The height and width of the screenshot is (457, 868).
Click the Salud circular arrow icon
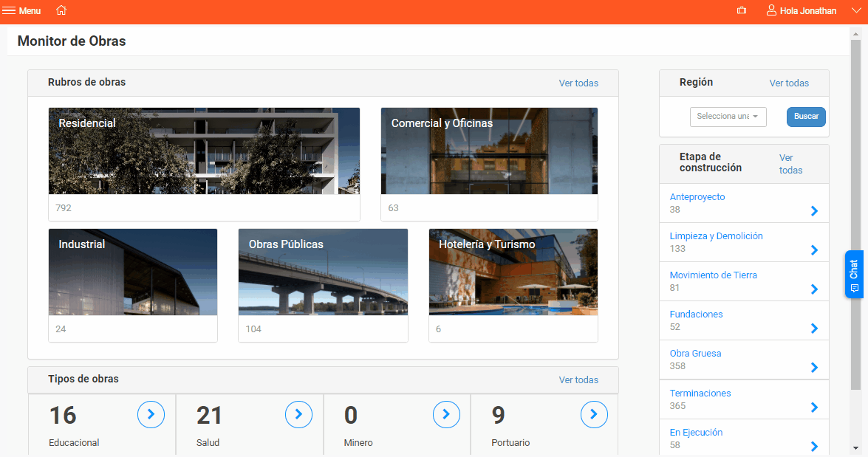coord(299,414)
